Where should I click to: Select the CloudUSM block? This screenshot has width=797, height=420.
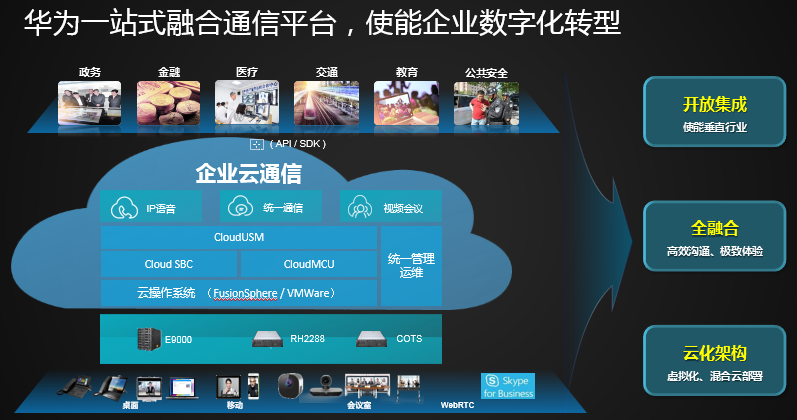(239, 238)
